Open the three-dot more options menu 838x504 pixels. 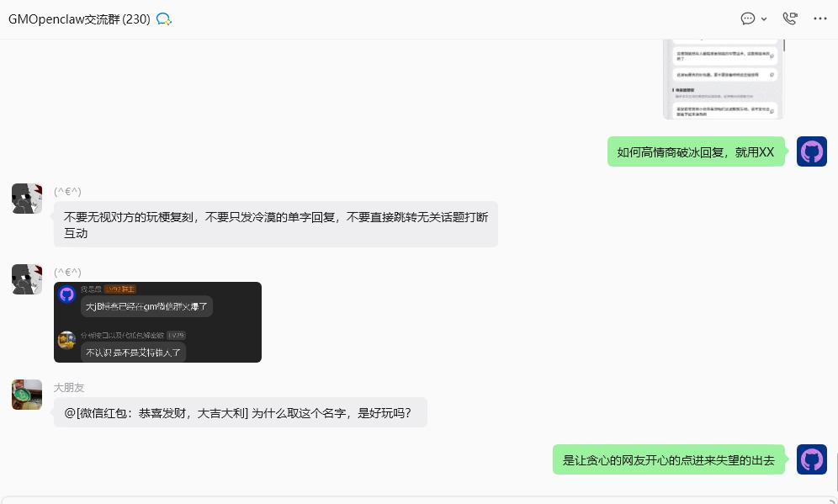point(819,19)
